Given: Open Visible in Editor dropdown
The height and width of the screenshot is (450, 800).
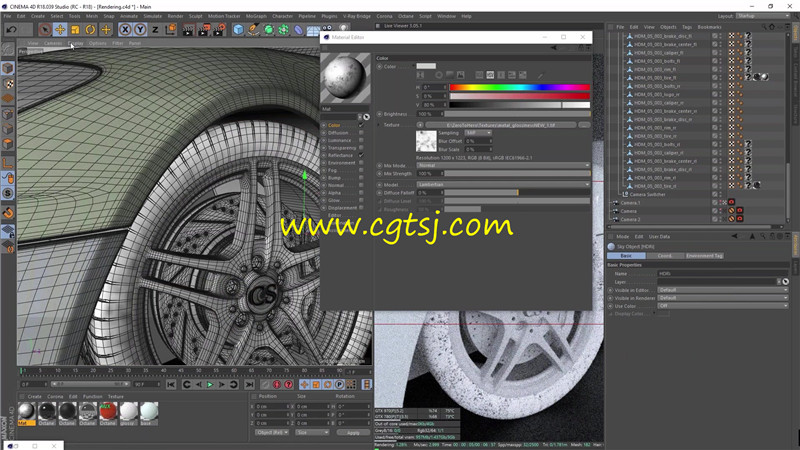Looking at the screenshot, I should [x=722, y=290].
